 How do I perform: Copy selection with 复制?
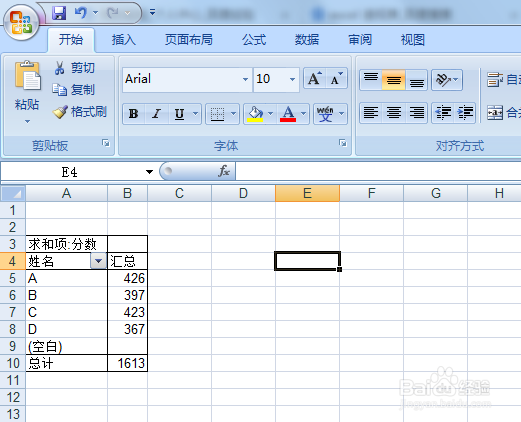pos(74,89)
